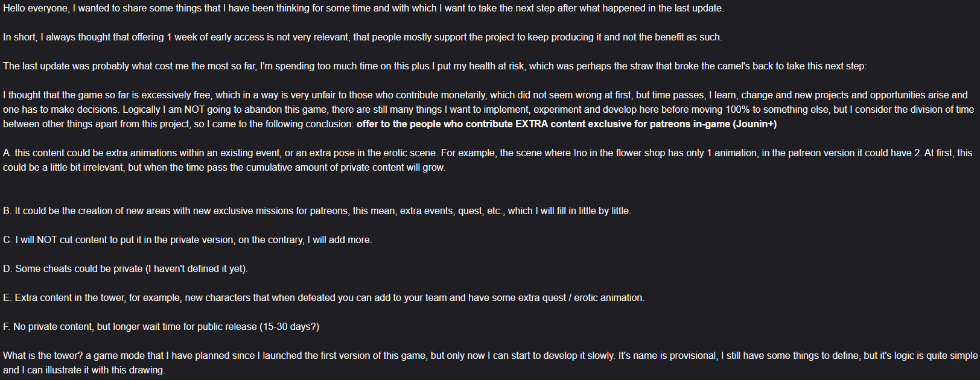Click the paragraph about 1 week of early access
Viewport: 980px width, 380px height.
[x=362, y=37]
